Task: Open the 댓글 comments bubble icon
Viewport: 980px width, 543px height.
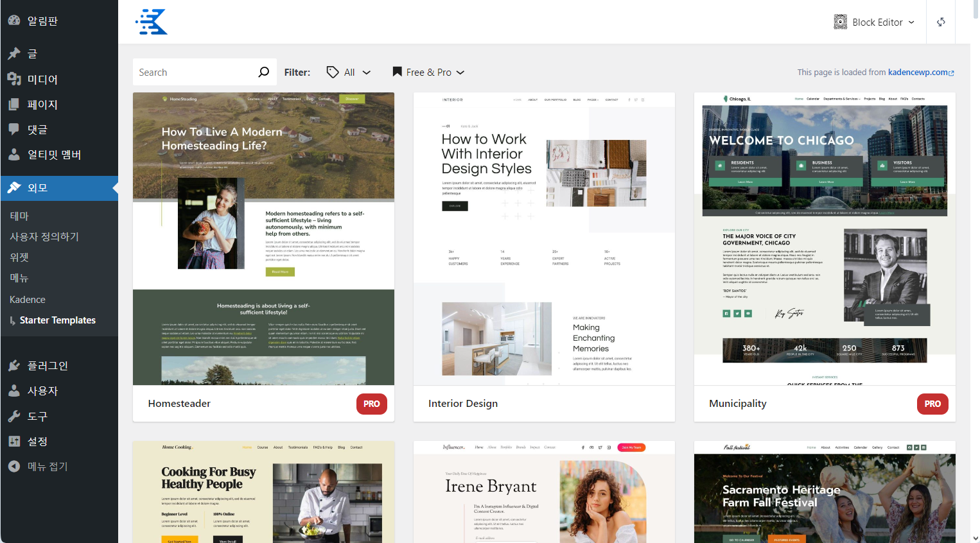Action: (x=14, y=129)
